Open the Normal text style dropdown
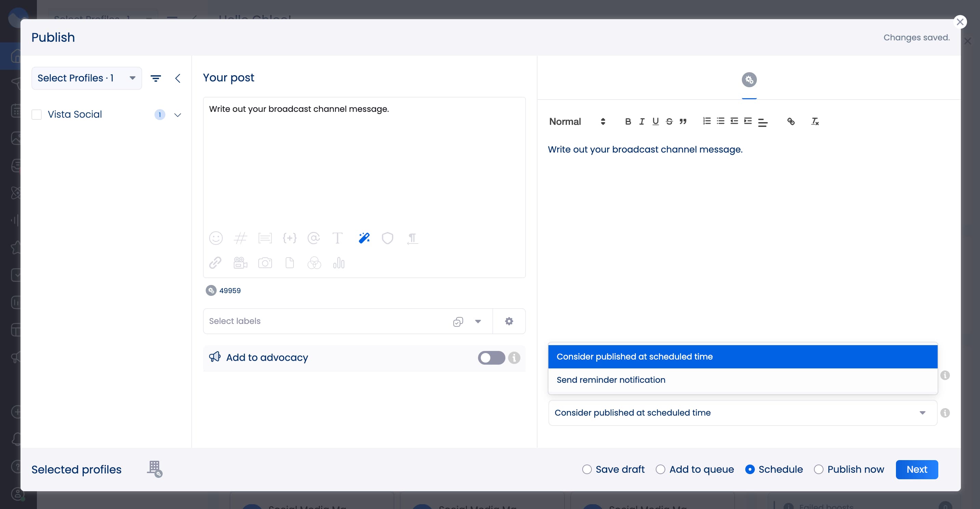The height and width of the screenshot is (509, 980). [x=577, y=121]
